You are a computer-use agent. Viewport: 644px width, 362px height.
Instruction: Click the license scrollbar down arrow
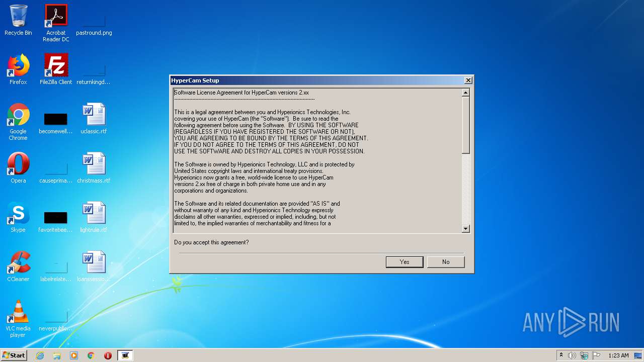(x=465, y=228)
